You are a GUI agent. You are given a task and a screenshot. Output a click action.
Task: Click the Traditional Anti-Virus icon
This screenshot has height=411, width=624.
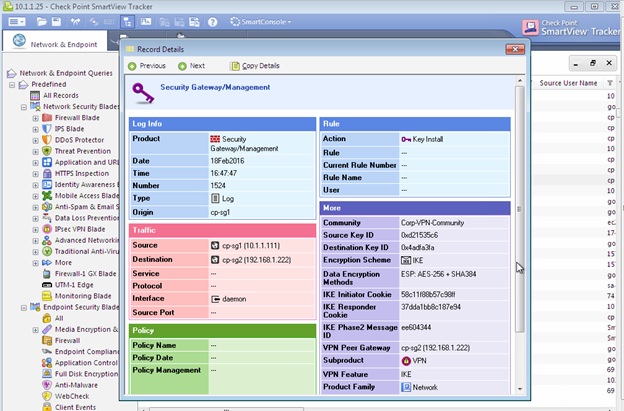pyautogui.click(x=47, y=251)
